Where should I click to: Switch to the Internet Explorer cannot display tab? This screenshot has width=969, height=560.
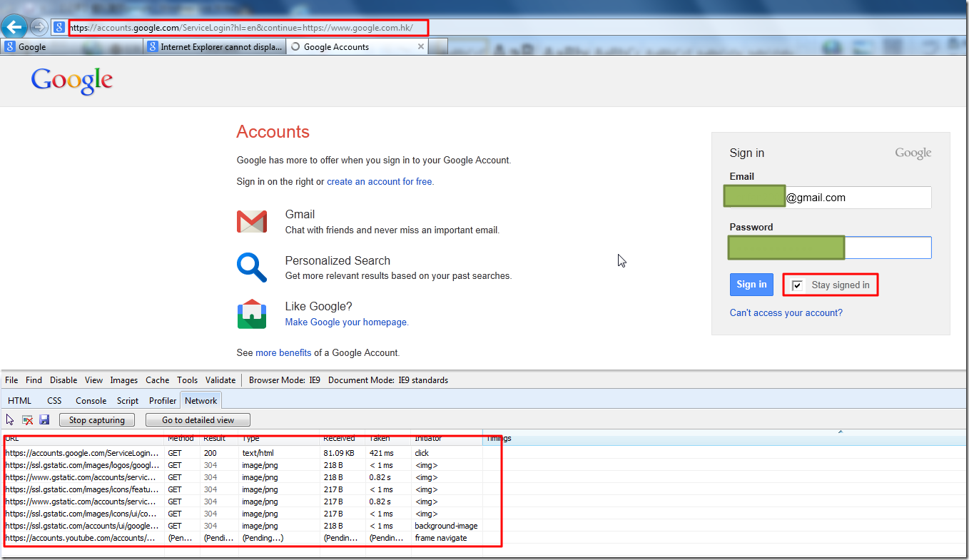(215, 46)
